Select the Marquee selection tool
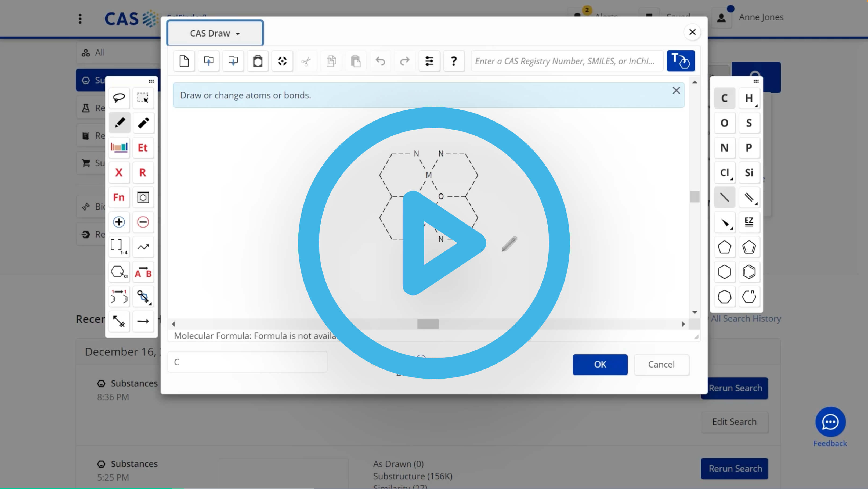The height and width of the screenshot is (489, 868). coord(143,98)
